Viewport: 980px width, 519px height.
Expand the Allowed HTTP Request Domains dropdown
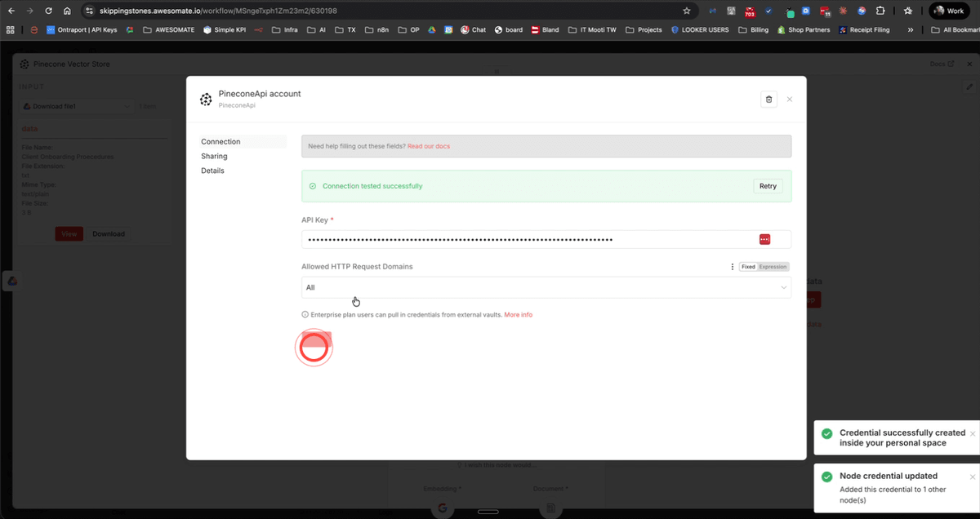pos(546,287)
